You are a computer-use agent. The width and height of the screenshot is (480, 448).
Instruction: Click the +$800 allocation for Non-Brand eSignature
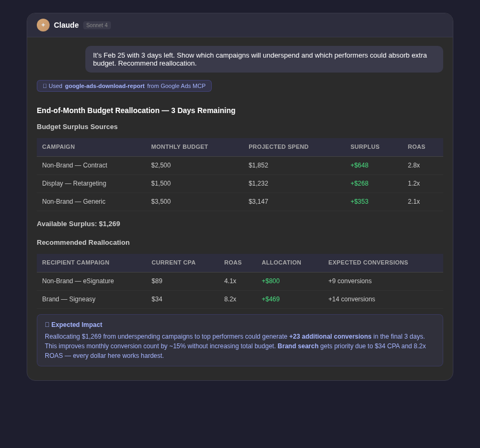click(x=270, y=281)
